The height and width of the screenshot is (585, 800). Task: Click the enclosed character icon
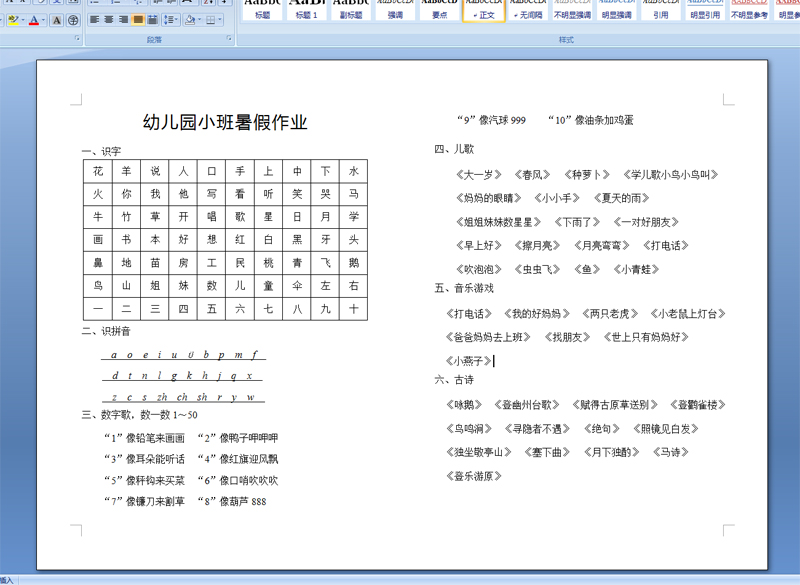[x=73, y=20]
